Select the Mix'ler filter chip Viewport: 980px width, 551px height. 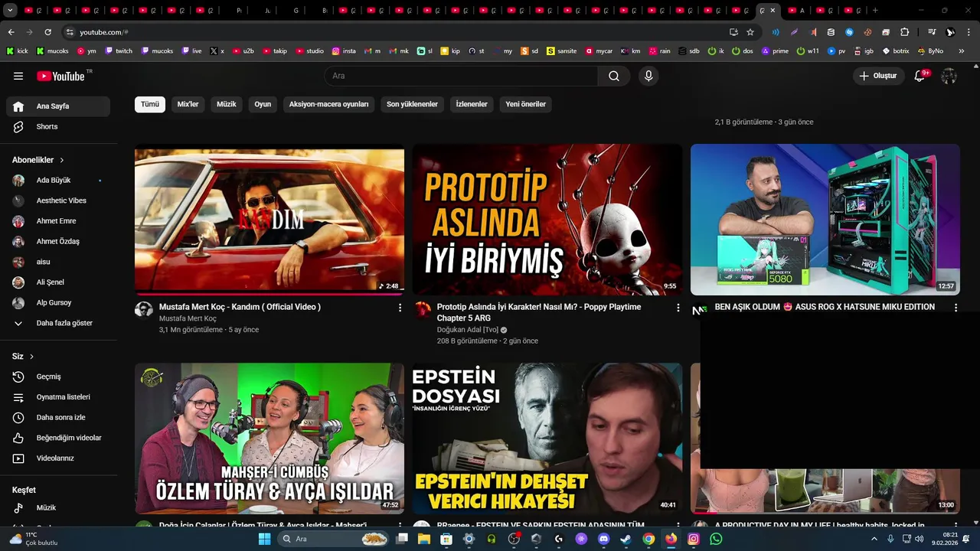[x=188, y=104]
